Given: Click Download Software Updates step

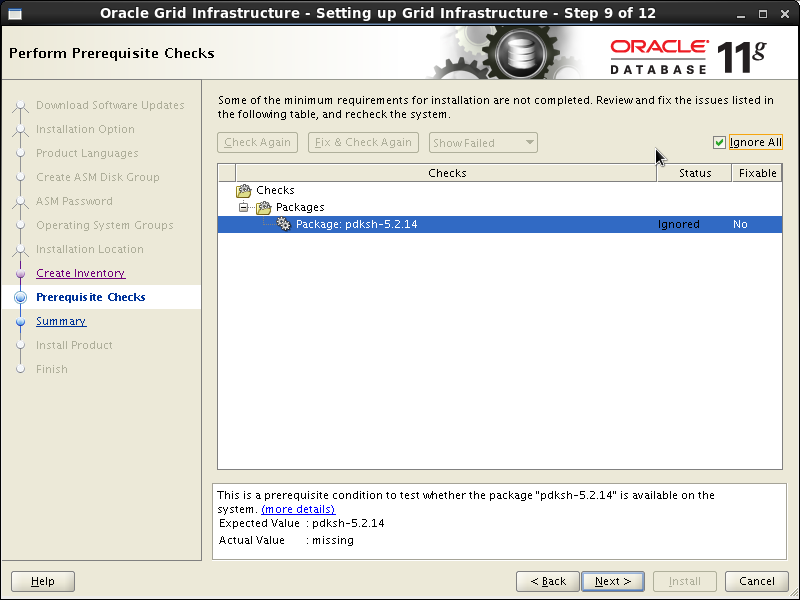Looking at the screenshot, I should click(110, 105).
